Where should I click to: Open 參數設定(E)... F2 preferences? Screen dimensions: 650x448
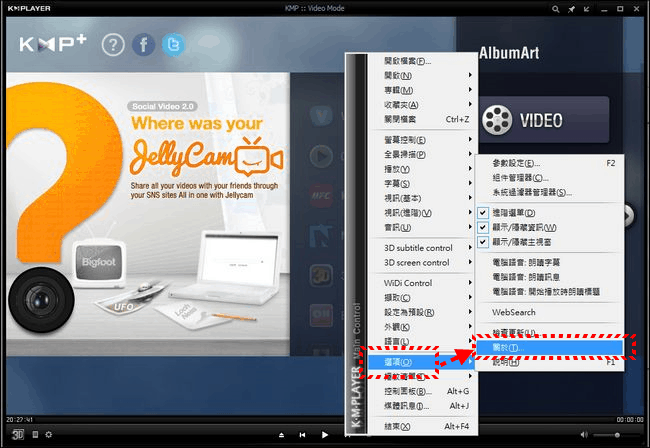click(x=549, y=163)
